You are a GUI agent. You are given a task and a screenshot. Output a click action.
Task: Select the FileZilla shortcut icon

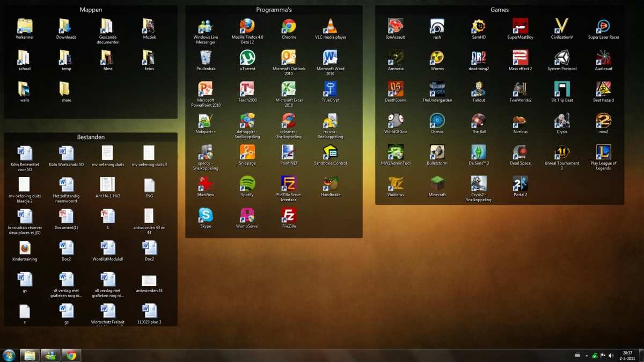[x=289, y=216]
